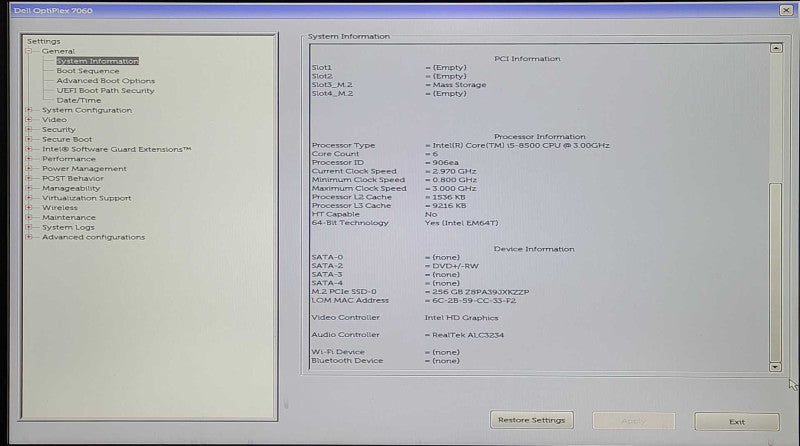Open UEFI Boot Path Security
Screen dimensions: 800x446
coord(105,90)
